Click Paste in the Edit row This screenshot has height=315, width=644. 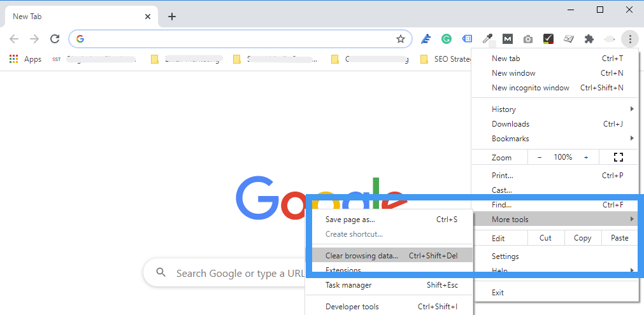619,238
